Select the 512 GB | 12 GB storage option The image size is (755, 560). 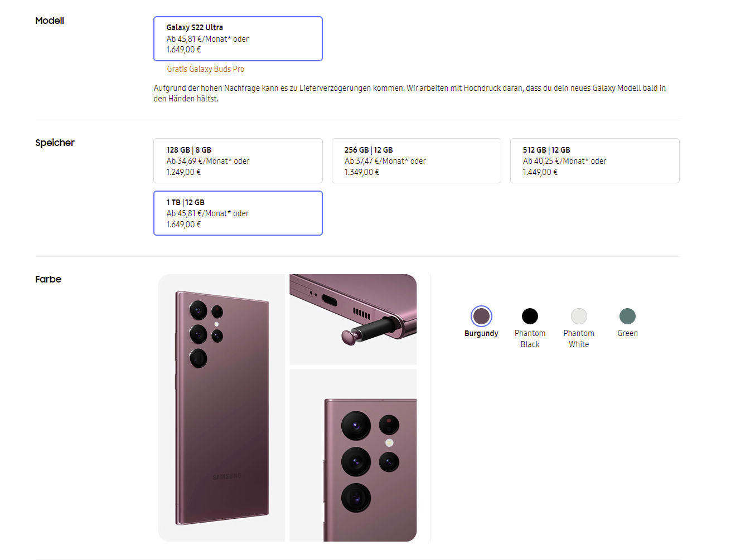[x=594, y=160]
